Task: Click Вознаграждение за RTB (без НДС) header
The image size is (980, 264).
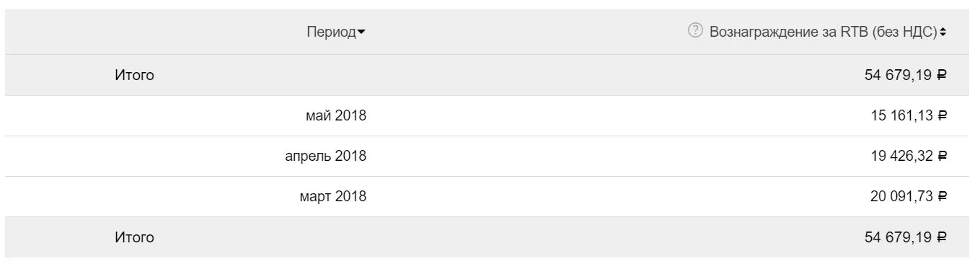Action: click(823, 32)
